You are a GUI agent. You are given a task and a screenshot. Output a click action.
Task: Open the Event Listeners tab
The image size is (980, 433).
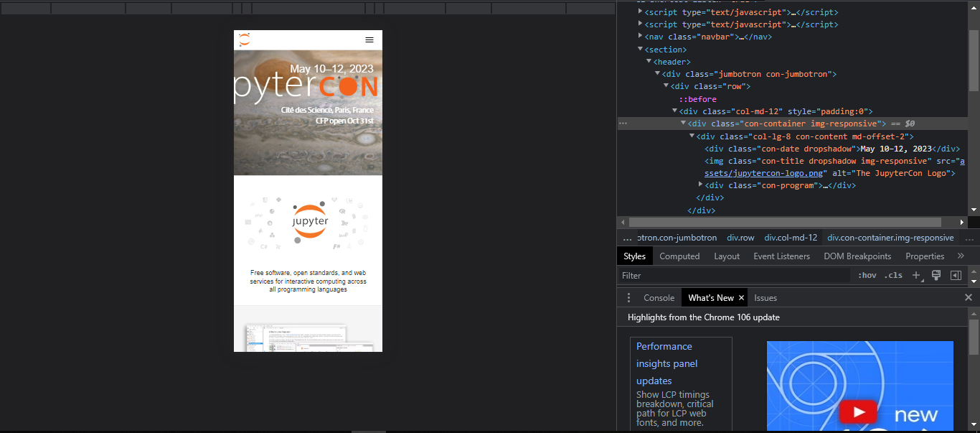(x=781, y=256)
